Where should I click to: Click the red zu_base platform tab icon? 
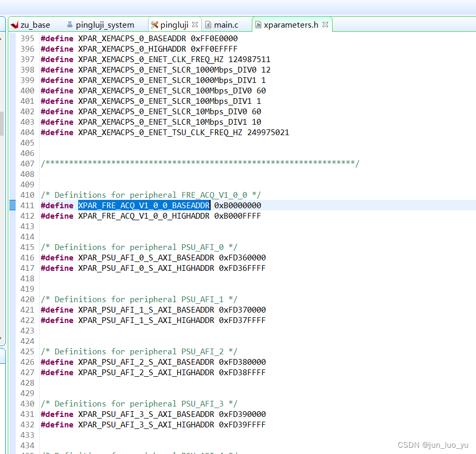tap(14, 25)
